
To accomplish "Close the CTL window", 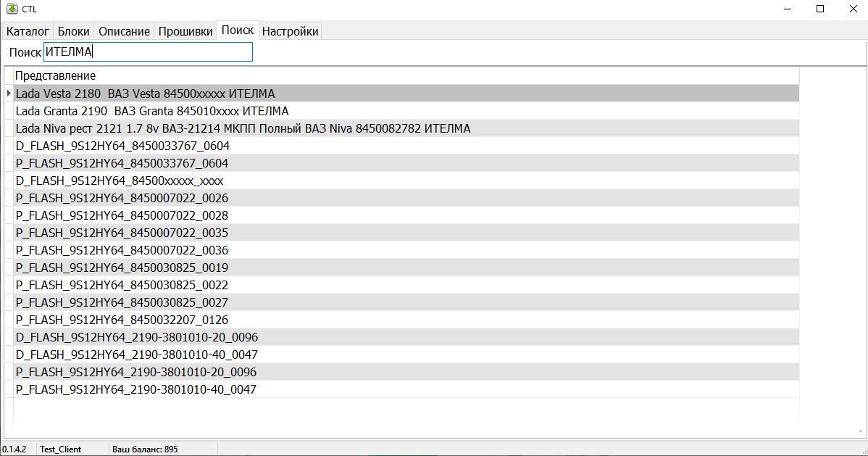I will (853, 9).
